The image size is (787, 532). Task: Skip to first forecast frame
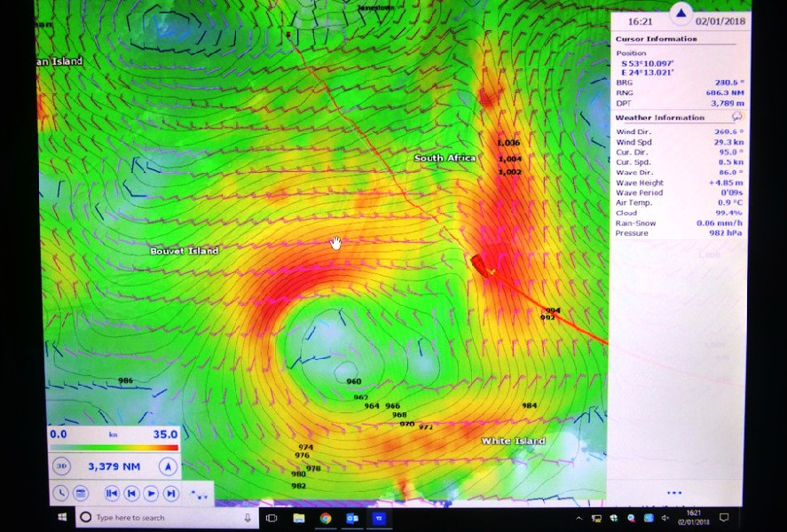pyautogui.click(x=112, y=493)
